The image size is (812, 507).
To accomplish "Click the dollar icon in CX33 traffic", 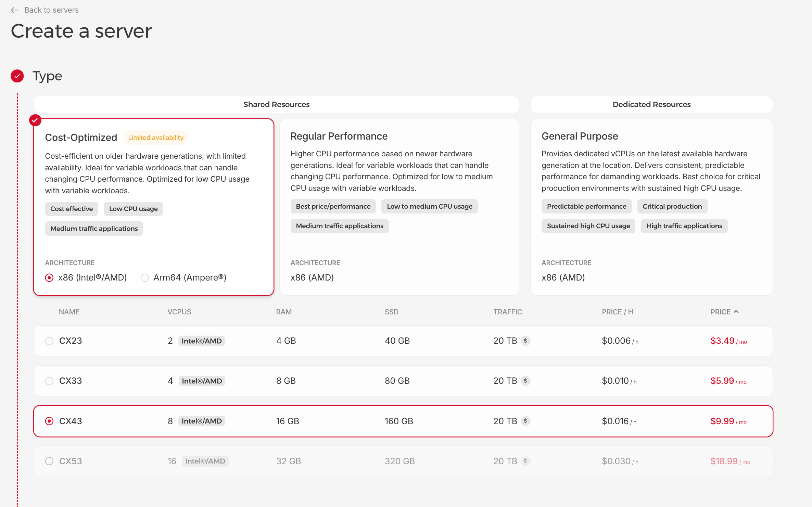I will [x=525, y=381].
